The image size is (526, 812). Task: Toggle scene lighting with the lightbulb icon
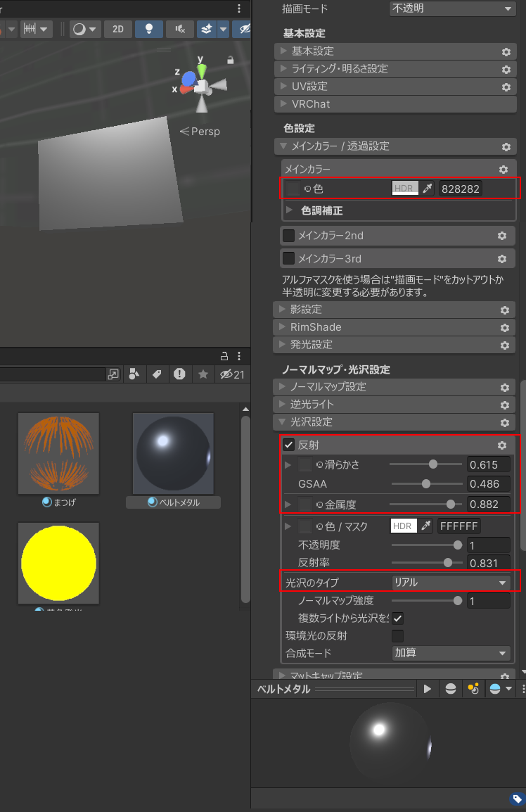pos(148,29)
